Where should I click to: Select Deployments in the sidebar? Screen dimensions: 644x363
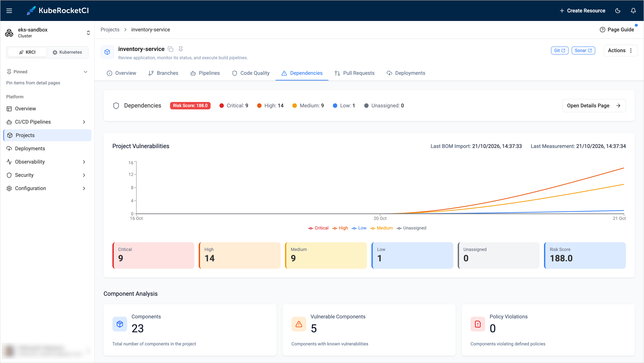coord(48,149)
